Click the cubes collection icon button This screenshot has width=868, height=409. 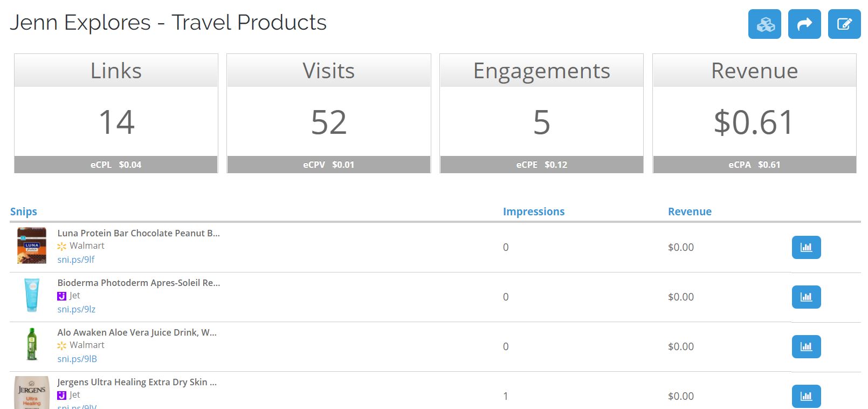coord(764,24)
